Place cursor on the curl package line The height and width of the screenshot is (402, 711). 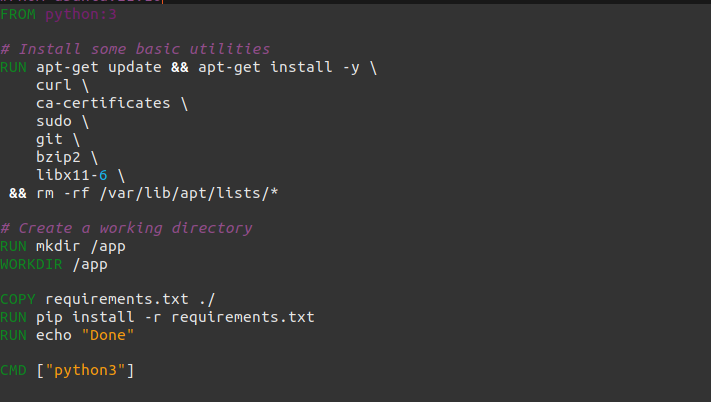coord(62,85)
